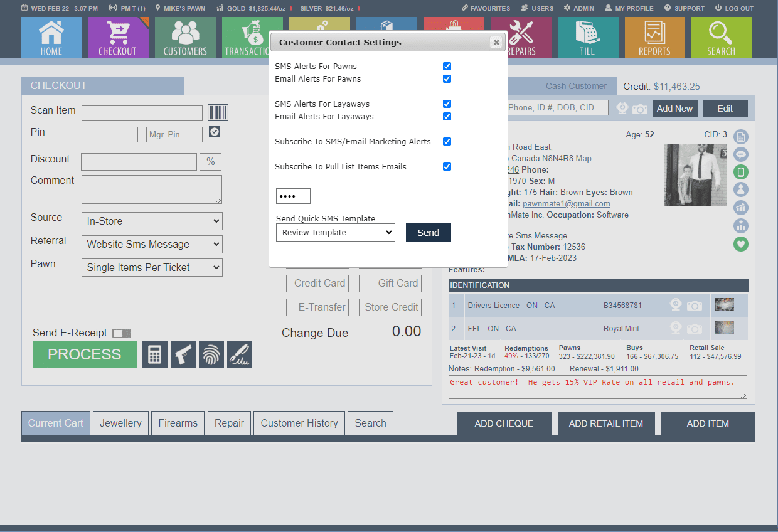Open the Pawn ticket type dropdown
778x532 pixels.
[x=152, y=268]
